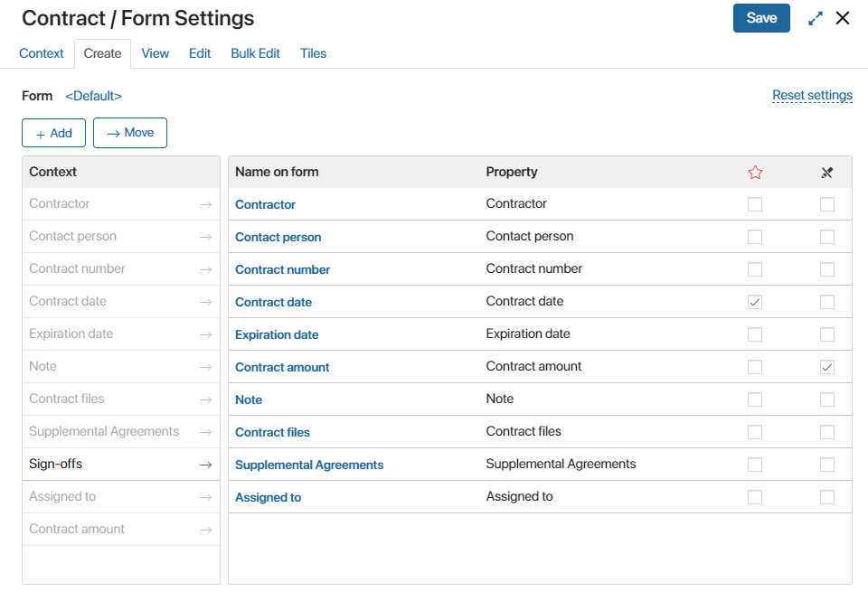This screenshot has width=868, height=592.
Task: Toggle read-only for Supplemental Agreements row
Action: pyautogui.click(x=827, y=465)
